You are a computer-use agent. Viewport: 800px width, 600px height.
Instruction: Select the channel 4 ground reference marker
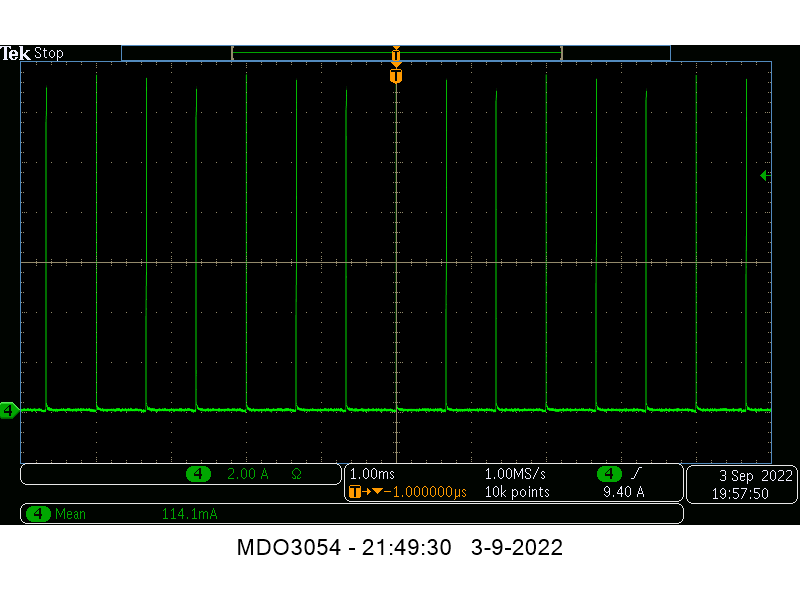point(8,410)
